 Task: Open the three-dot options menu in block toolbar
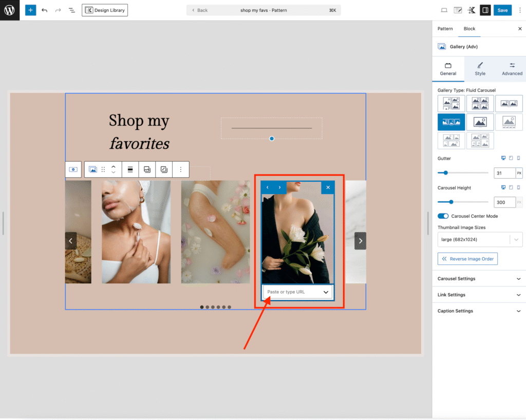(180, 169)
